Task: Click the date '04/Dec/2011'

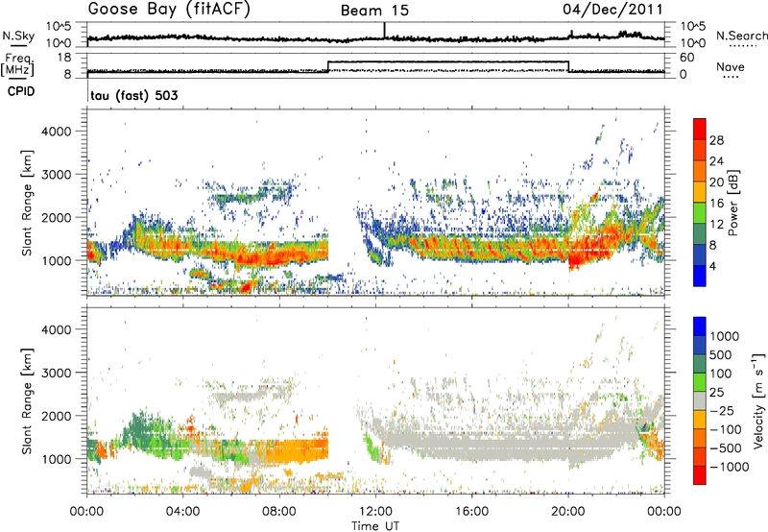Action: (612, 10)
